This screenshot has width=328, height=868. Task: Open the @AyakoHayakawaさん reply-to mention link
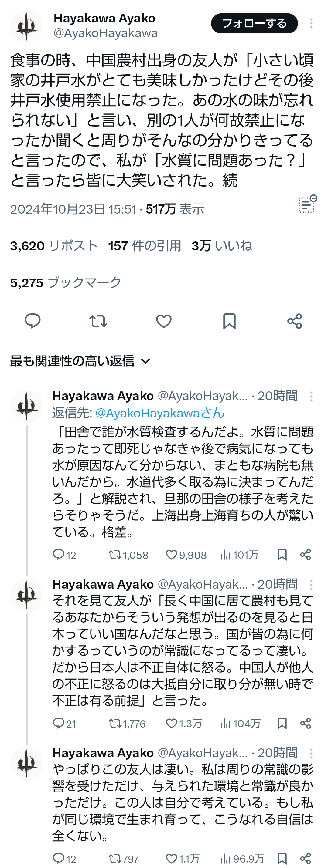[x=160, y=413]
